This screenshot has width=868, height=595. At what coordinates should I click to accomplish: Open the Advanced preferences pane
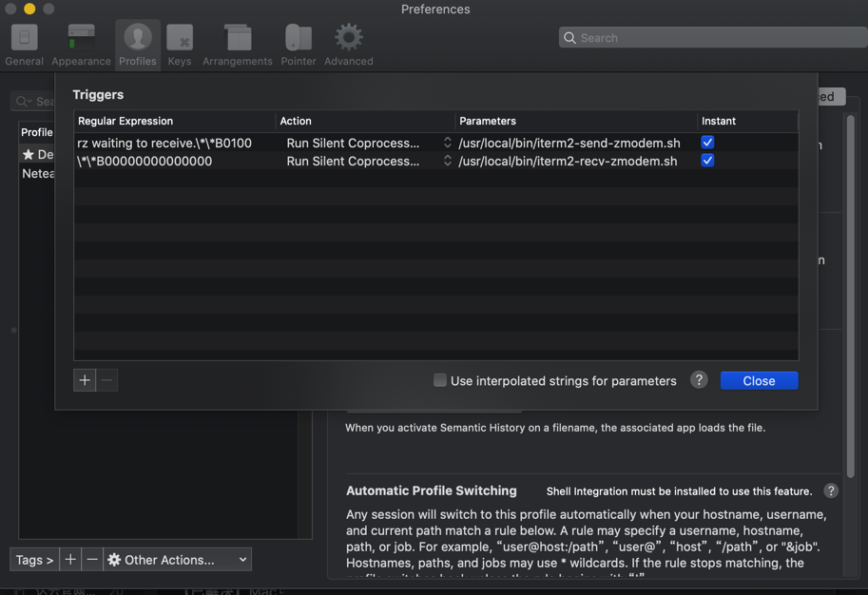tap(348, 45)
